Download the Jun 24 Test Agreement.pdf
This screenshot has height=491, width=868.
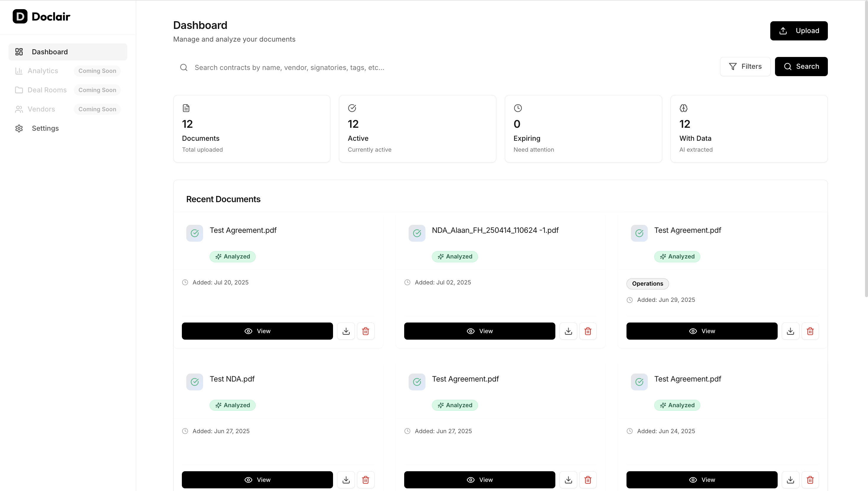click(790, 479)
